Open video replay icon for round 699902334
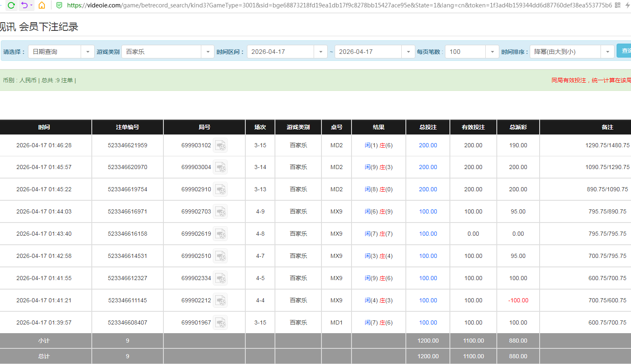The width and height of the screenshot is (631, 364). (x=221, y=278)
